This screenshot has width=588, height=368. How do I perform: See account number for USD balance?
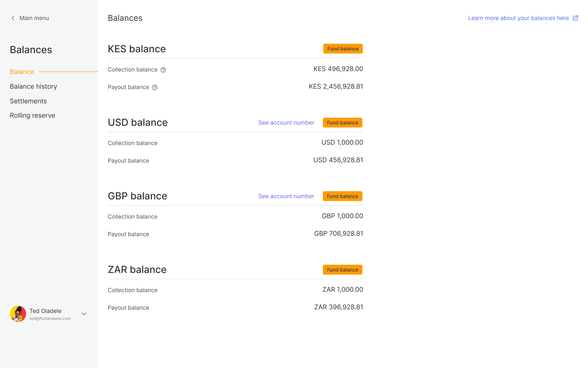point(286,123)
